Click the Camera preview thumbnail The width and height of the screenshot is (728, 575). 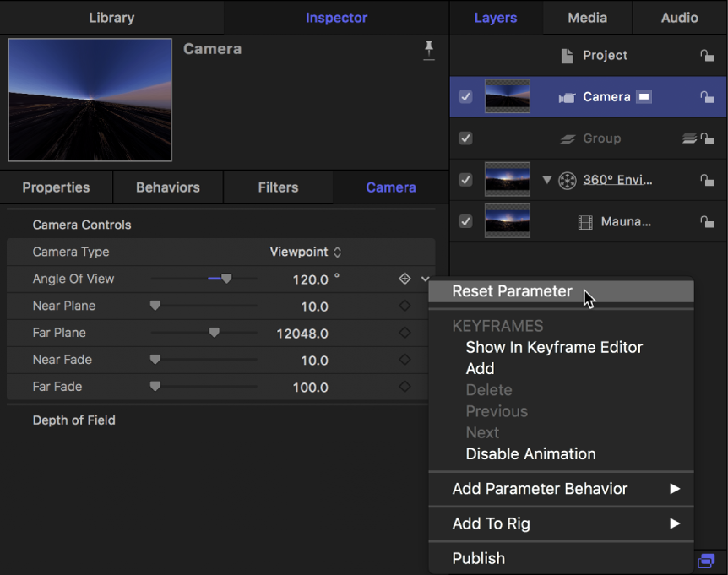(90, 99)
